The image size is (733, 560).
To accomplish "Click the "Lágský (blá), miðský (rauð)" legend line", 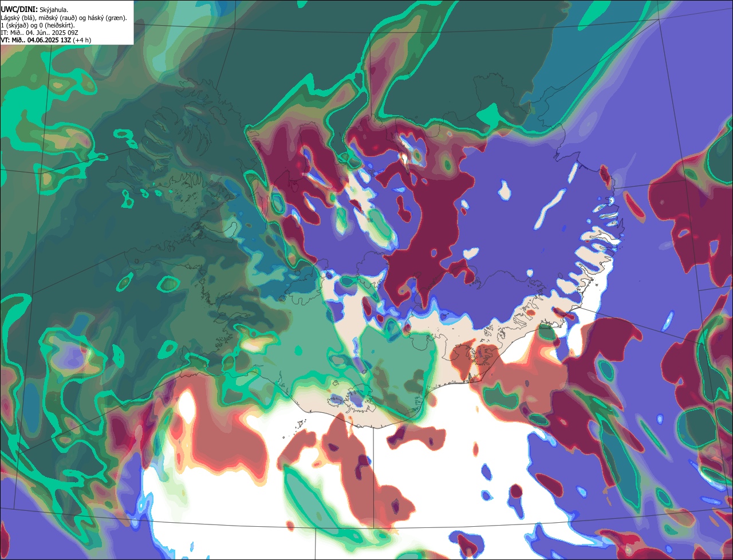I will pos(64,18).
